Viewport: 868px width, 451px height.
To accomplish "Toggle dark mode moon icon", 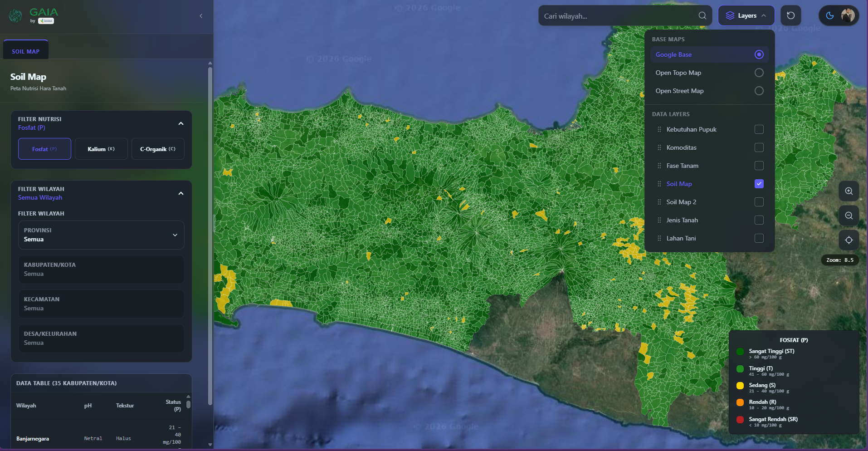I will (829, 16).
